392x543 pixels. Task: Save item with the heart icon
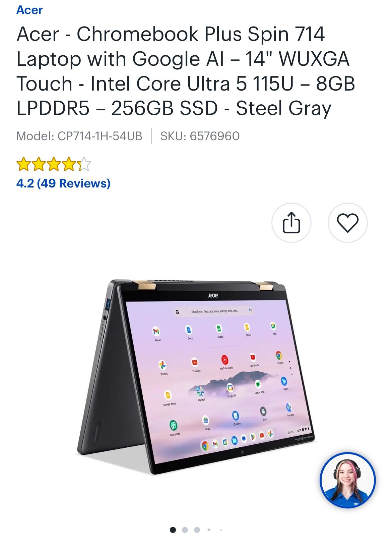point(347,223)
